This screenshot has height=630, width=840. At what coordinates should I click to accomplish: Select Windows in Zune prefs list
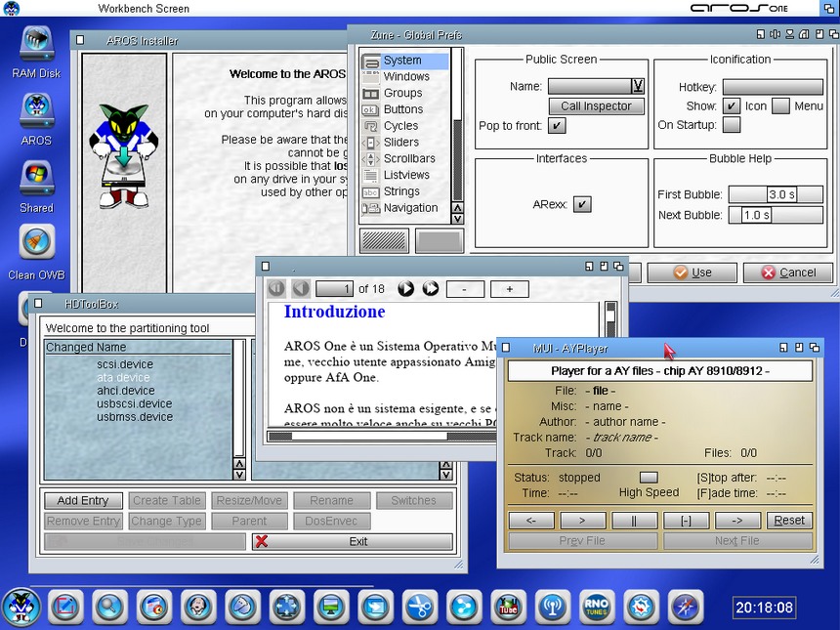(405, 76)
